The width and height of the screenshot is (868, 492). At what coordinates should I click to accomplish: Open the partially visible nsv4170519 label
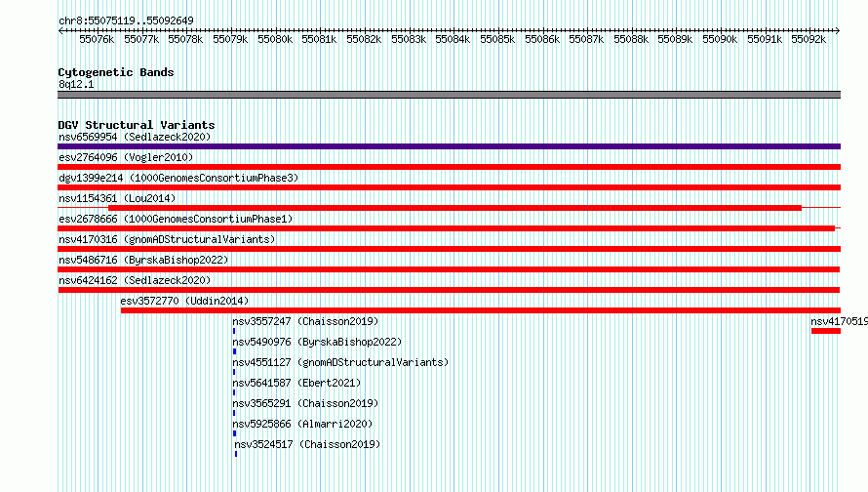(x=839, y=321)
